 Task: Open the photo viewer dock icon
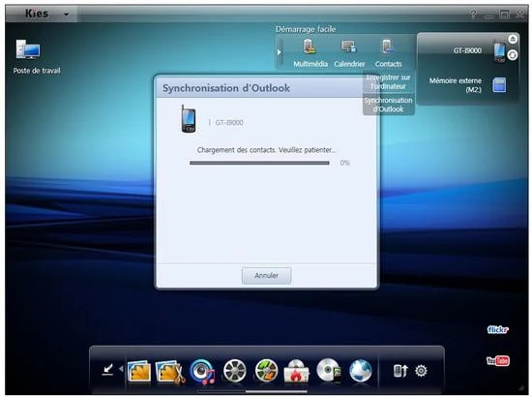[x=138, y=371]
